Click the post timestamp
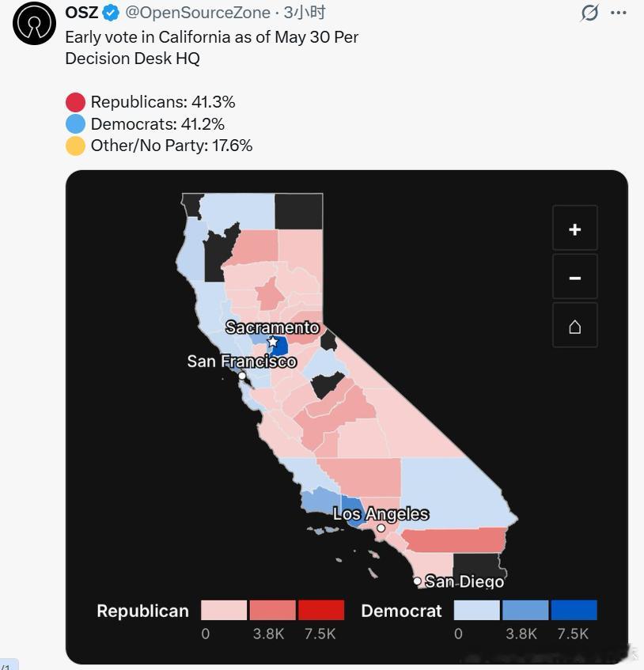 305,13
